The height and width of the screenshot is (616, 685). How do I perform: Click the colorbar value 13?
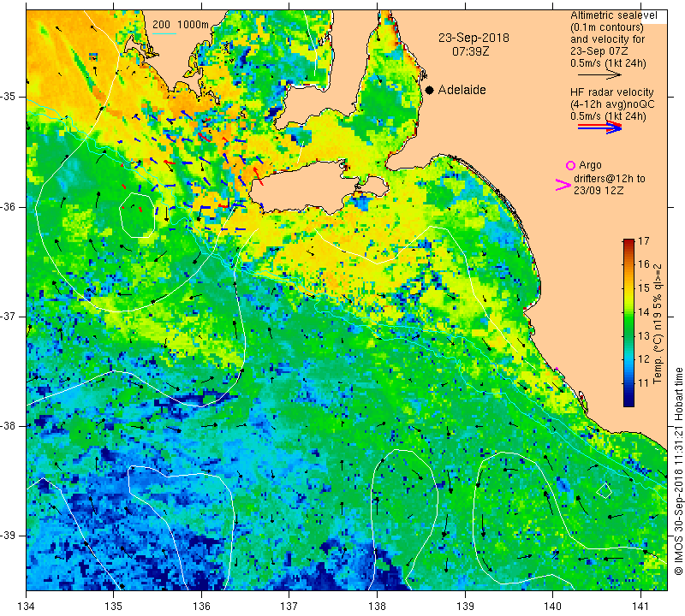(644, 336)
